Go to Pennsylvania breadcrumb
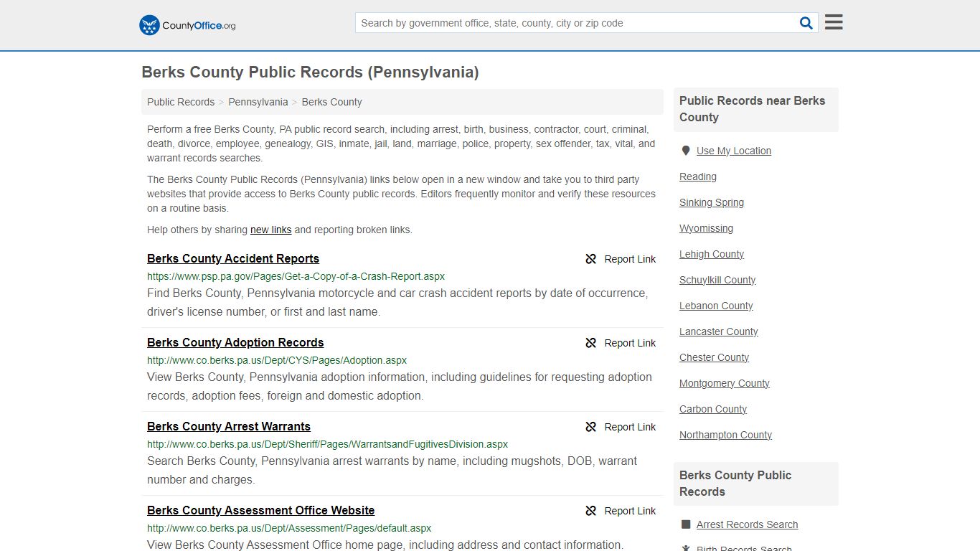This screenshot has width=980, height=551. pos(258,102)
